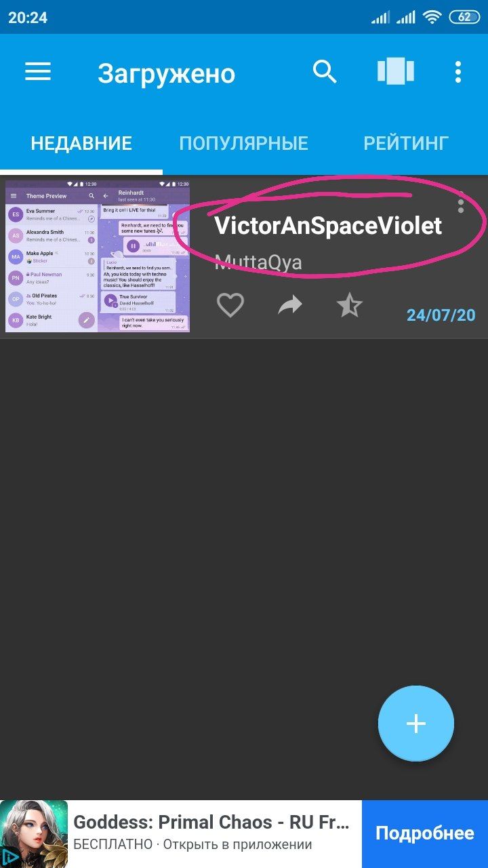Switch to the ПОПУЛЯРНЫЕ tab
488x868 pixels.
243,143
